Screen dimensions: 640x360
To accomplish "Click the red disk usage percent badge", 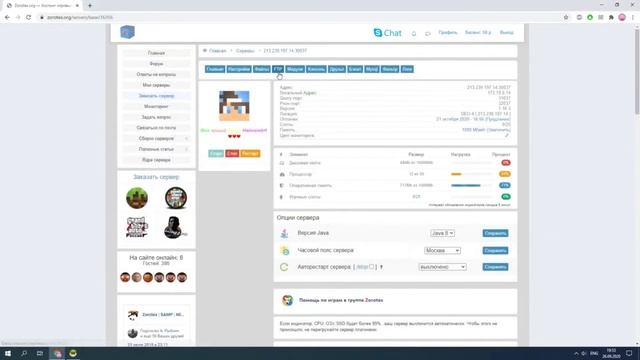I will pyautogui.click(x=505, y=163).
